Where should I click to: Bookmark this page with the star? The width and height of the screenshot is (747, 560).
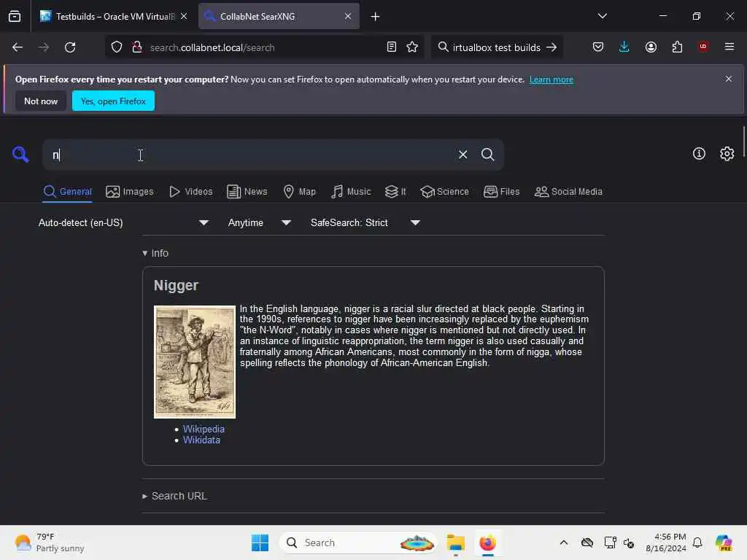tap(413, 47)
